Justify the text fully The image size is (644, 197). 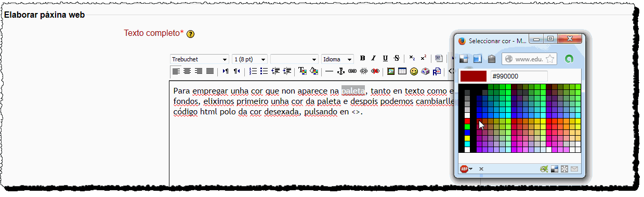click(210, 71)
